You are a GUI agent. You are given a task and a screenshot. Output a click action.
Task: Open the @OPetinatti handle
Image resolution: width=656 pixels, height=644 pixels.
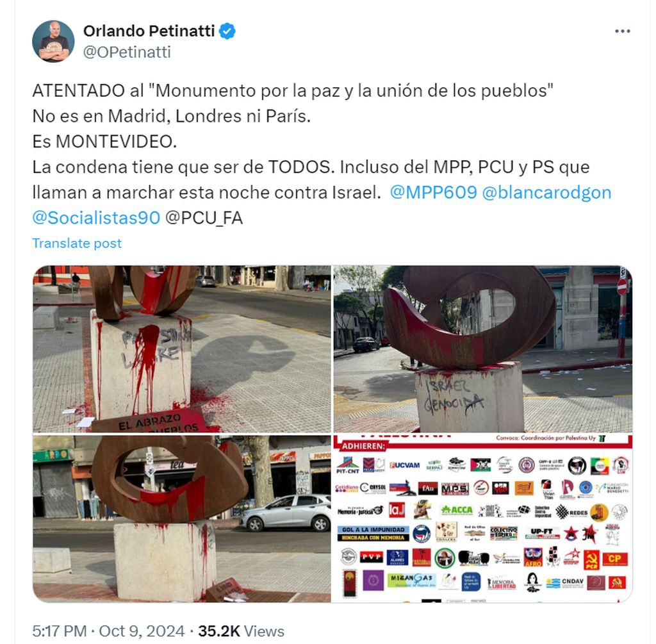tap(127, 53)
